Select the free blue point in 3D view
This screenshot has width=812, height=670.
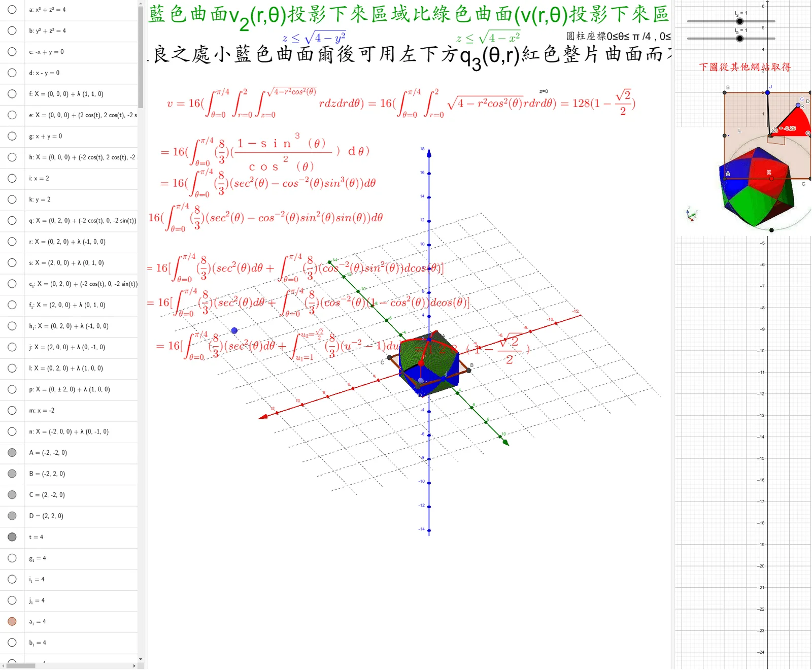click(234, 330)
